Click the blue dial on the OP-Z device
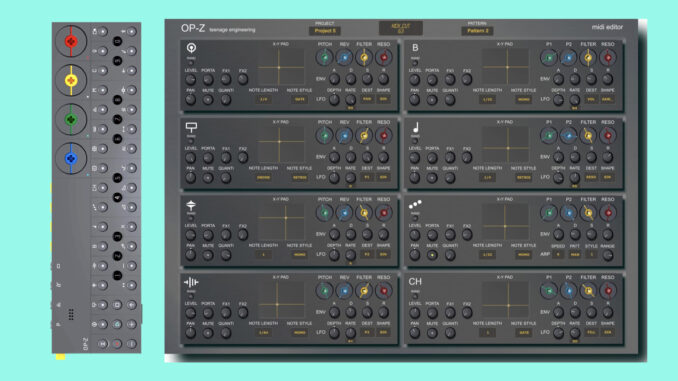 click(71, 158)
